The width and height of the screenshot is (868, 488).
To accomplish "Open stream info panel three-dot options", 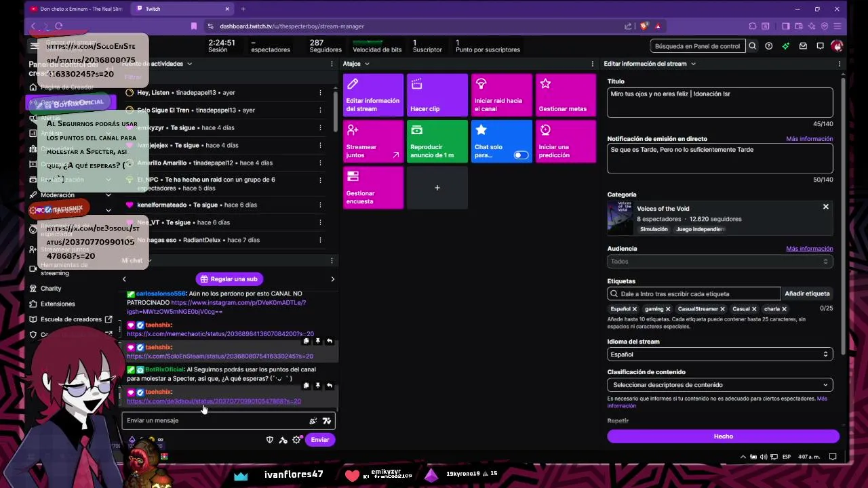I will pyautogui.click(x=840, y=64).
